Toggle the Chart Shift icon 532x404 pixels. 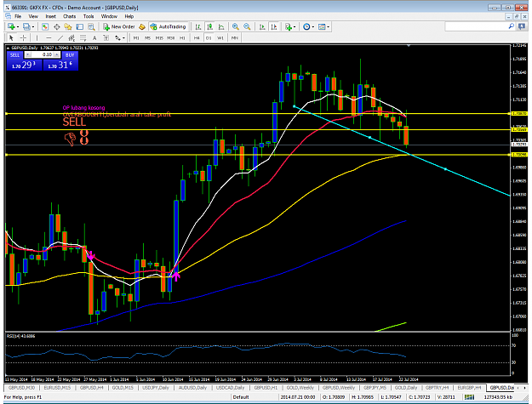tap(274, 26)
